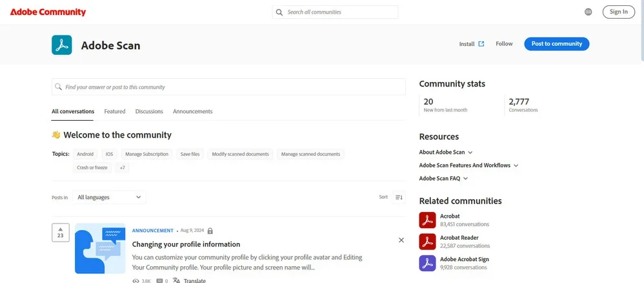Screen dimensions: 644x283
Task: Open Changing your profile information post title
Action: [186, 244]
